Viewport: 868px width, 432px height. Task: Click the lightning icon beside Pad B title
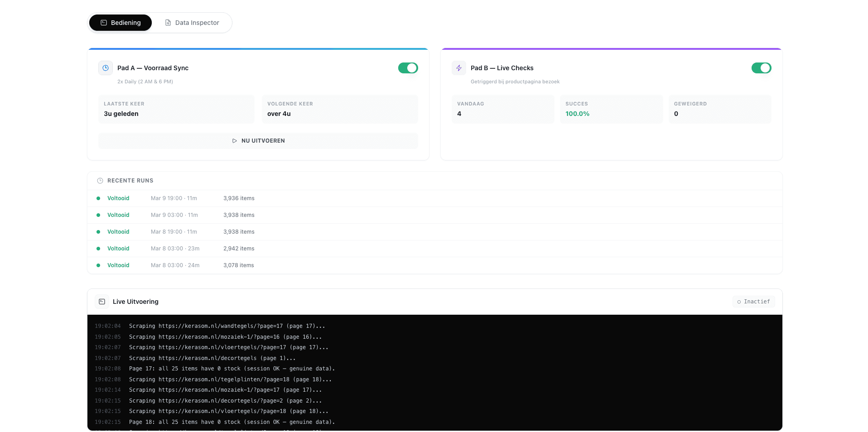tap(458, 68)
